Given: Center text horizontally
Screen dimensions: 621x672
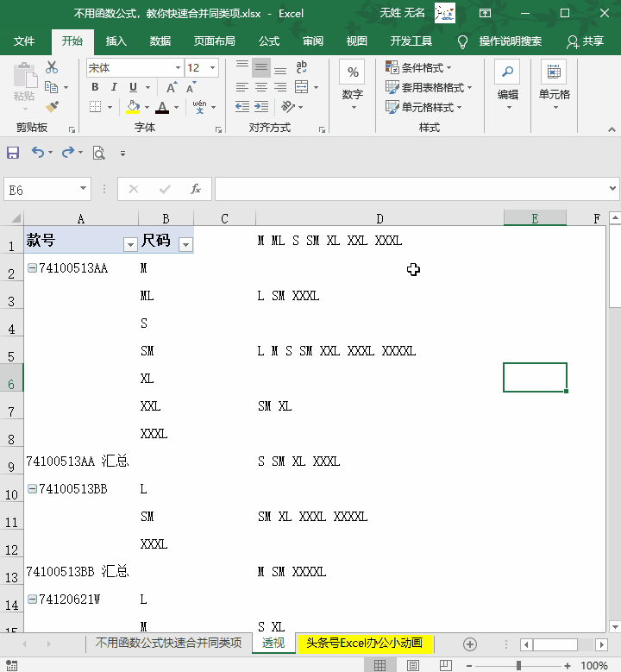Looking at the screenshot, I should point(261,87).
